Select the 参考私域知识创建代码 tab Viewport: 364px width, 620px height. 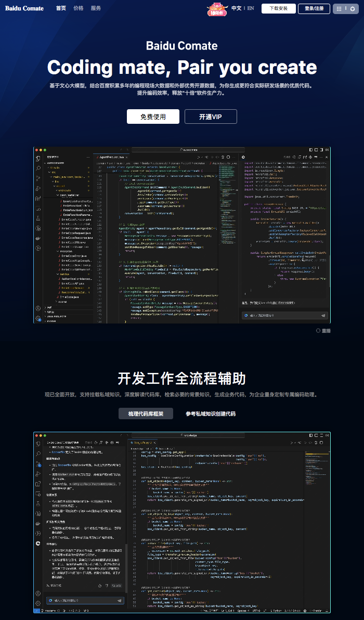(211, 414)
